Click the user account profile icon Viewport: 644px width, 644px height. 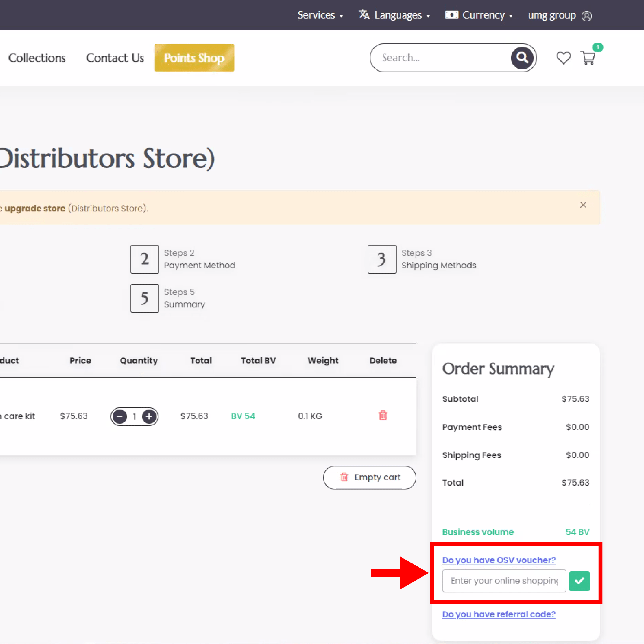coord(586,16)
